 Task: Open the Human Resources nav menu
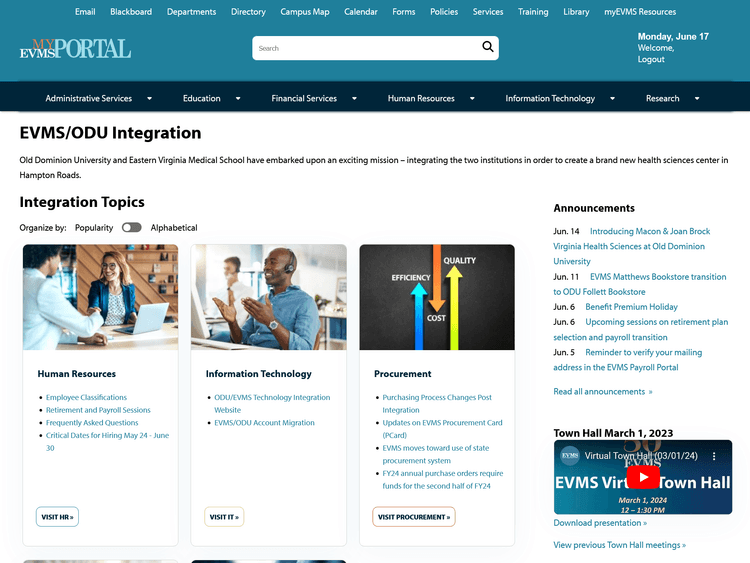point(421,98)
